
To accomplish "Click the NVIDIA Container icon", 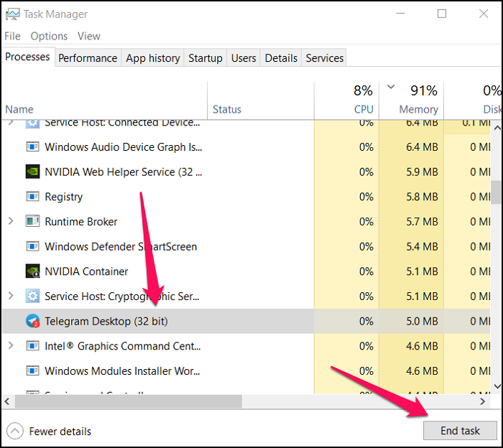I will [x=32, y=271].
